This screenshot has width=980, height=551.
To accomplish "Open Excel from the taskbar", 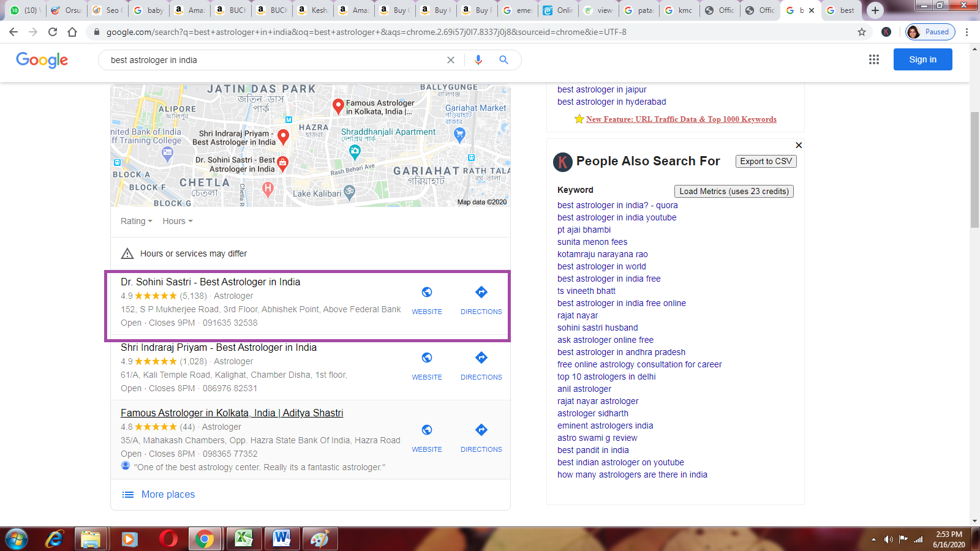I will 244,539.
